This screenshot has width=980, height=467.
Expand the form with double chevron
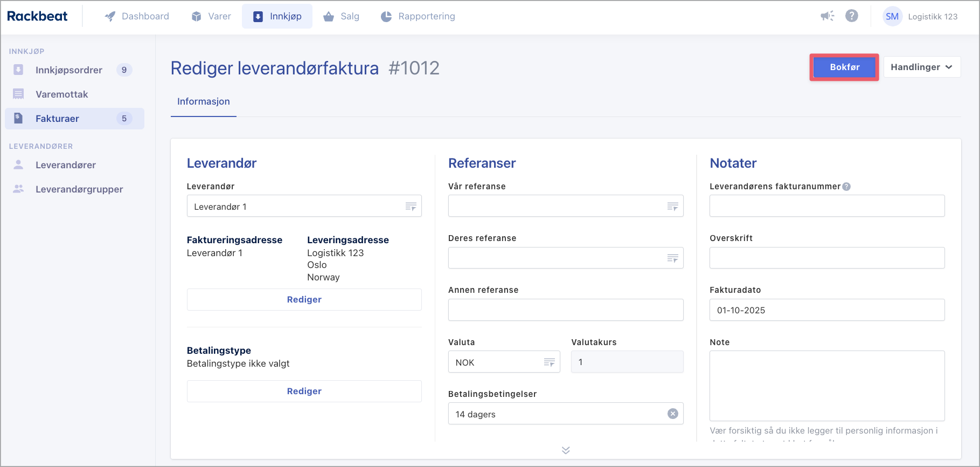(x=565, y=450)
